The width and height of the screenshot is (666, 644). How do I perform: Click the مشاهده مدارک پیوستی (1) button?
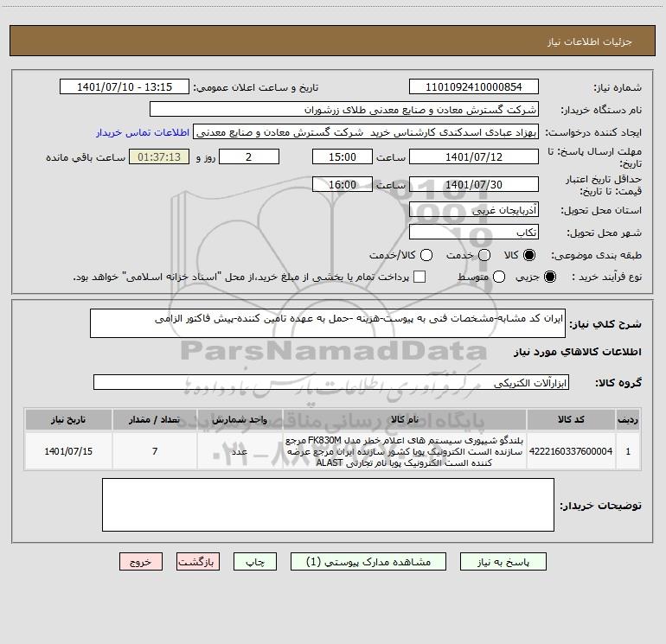coord(368,562)
